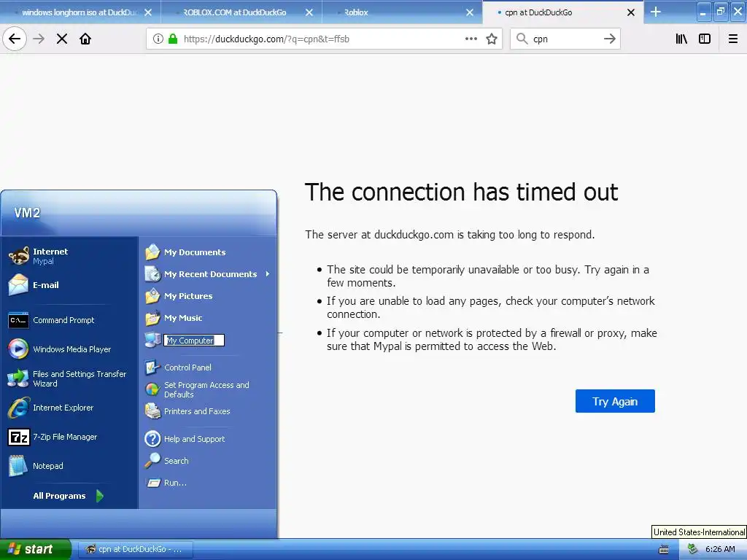Click the My Computer rename text field
Viewport: 747px width, 560px height.
coord(194,341)
